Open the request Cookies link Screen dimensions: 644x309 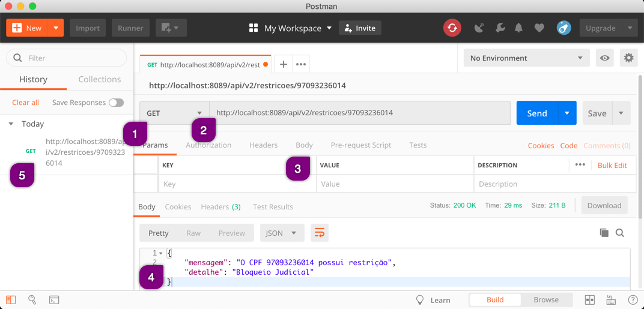tap(541, 146)
